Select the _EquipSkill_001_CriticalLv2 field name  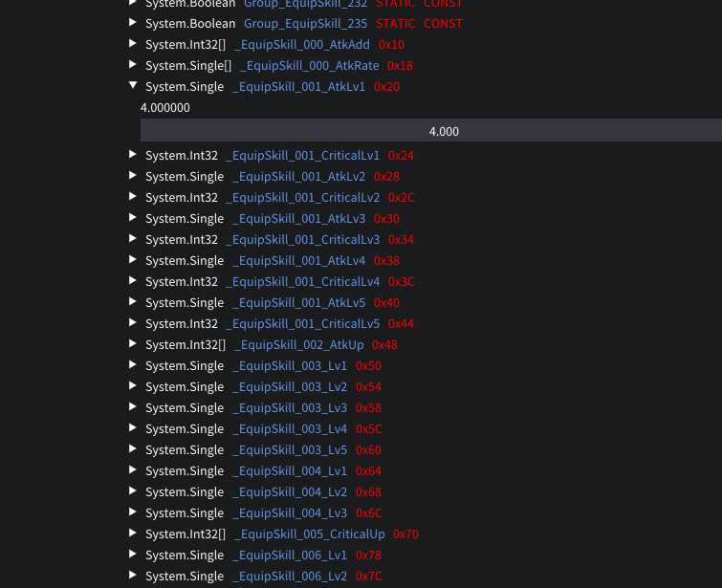(302, 197)
